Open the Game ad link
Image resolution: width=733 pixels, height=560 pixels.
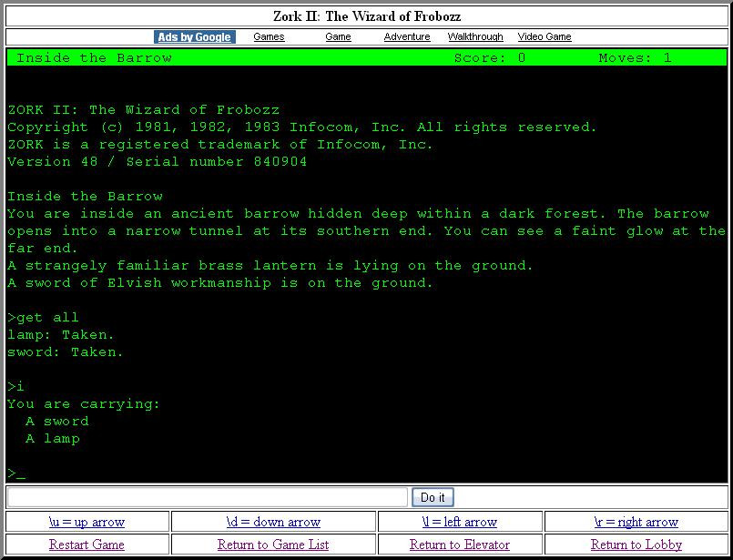click(338, 36)
